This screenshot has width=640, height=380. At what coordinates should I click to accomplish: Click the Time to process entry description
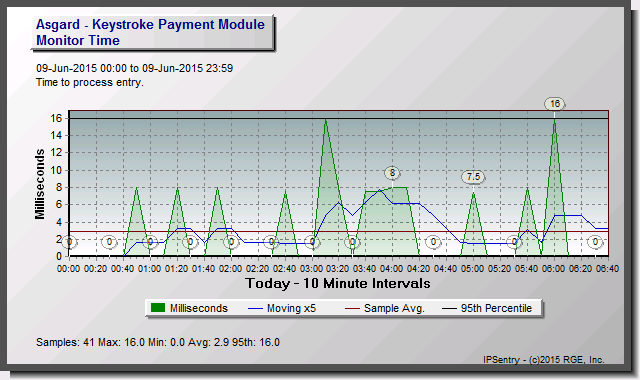(90, 82)
